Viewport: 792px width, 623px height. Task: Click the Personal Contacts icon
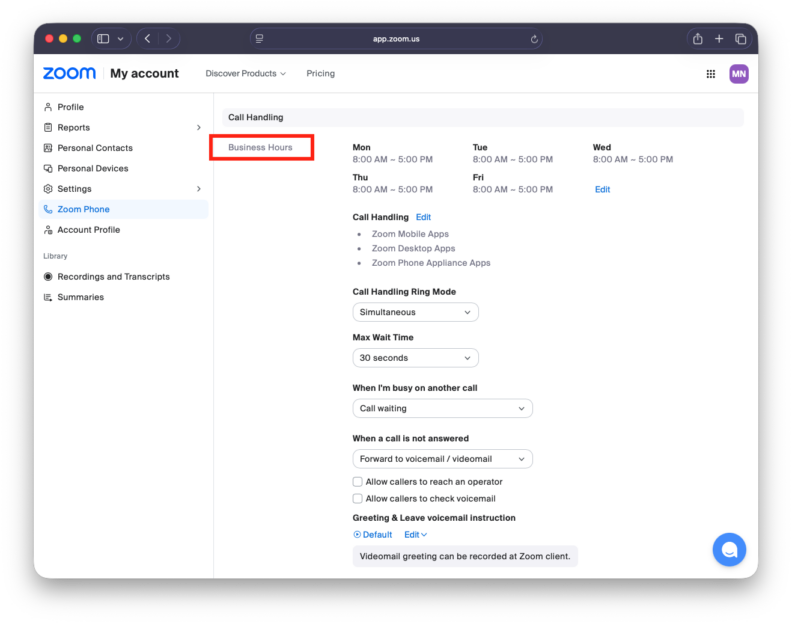pyautogui.click(x=48, y=148)
